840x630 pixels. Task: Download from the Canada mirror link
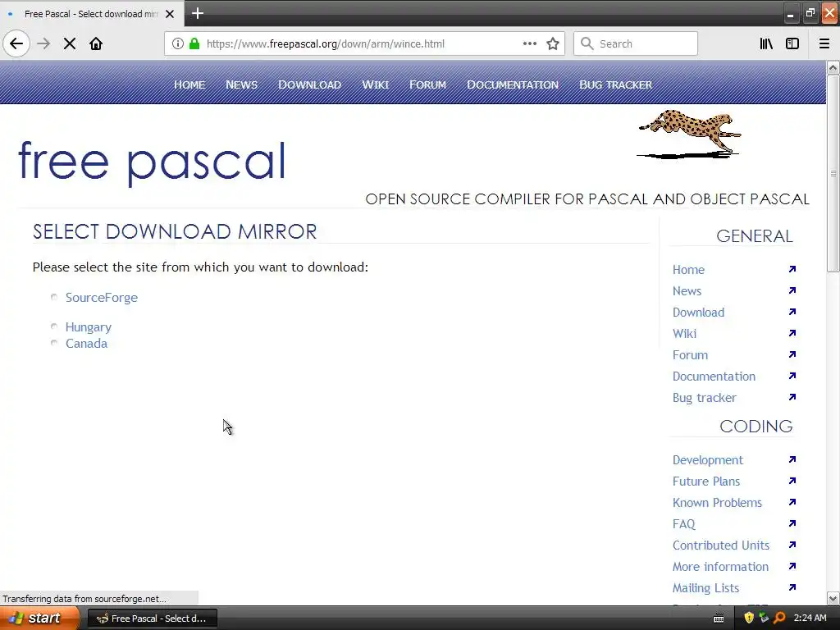pyautogui.click(x=86, y=344)
